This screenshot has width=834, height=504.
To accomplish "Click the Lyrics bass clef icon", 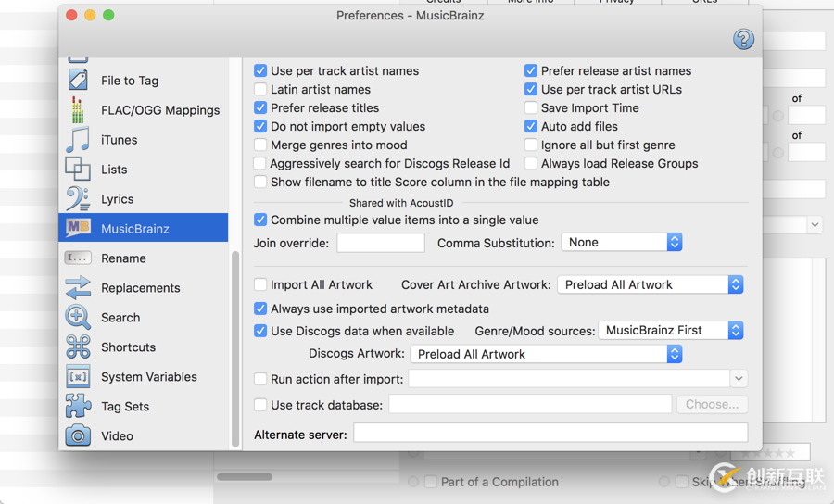I will (x=78, y=199).
